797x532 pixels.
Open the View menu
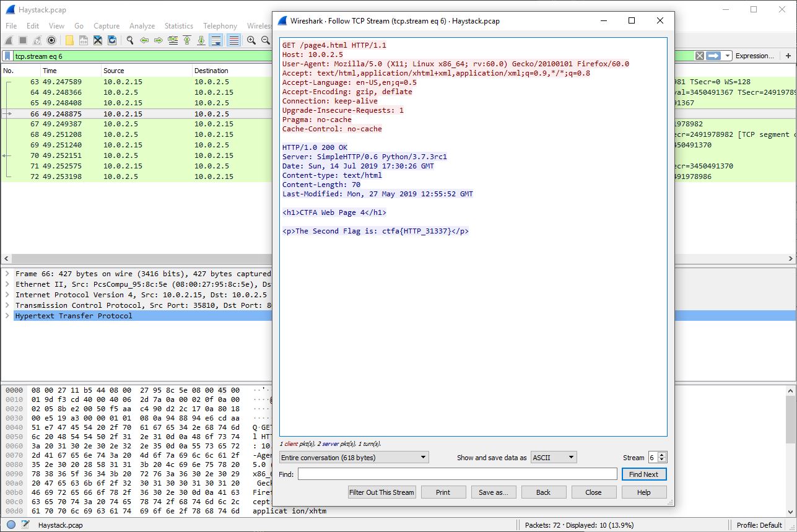[56, 26]
